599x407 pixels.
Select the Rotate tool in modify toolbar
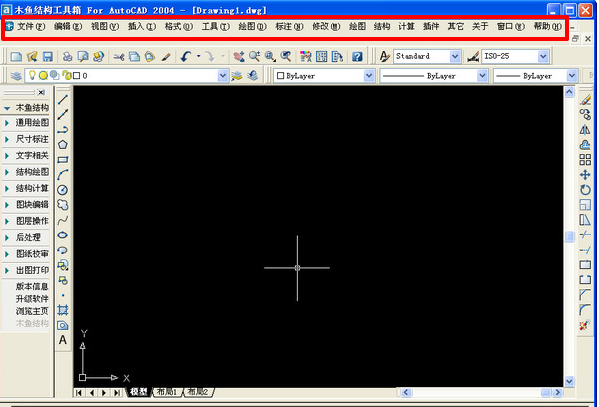click(x=584, y=190)
